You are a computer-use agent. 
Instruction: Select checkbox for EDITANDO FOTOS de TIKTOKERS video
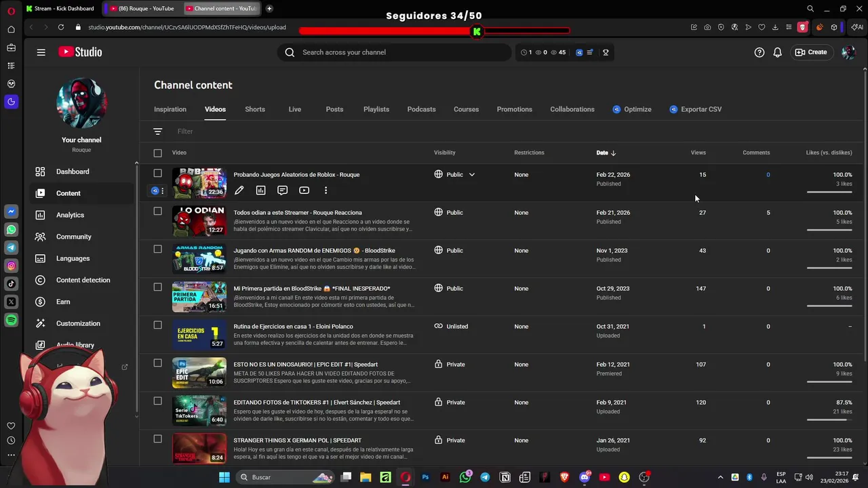[158, 401]
